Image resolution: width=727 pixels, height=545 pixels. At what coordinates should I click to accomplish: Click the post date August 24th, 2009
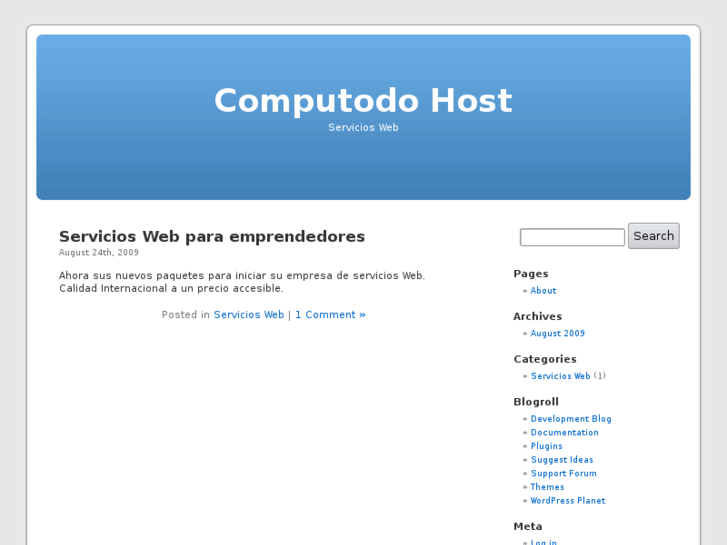coord(99,252)
